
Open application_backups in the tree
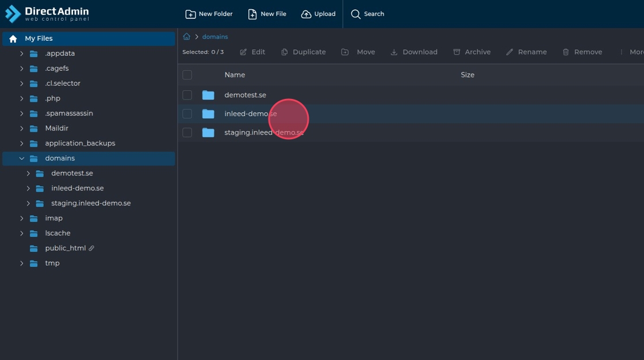tap(80, 143)
